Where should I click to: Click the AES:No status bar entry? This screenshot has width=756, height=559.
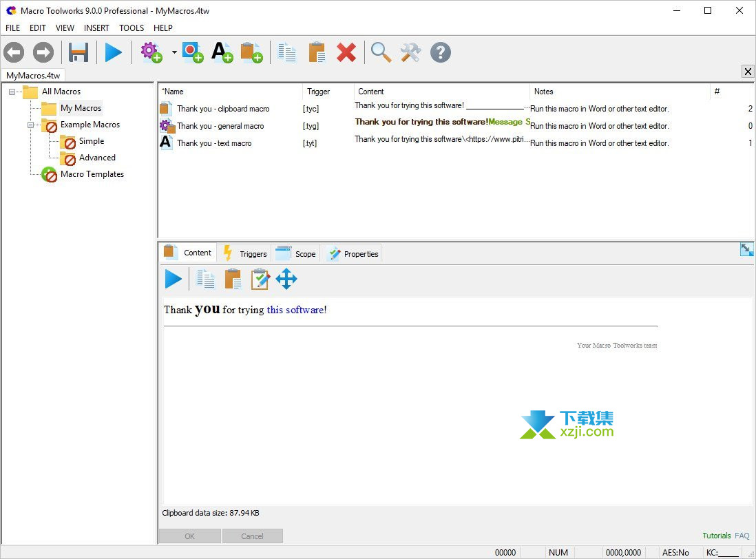tap(675, 552)
